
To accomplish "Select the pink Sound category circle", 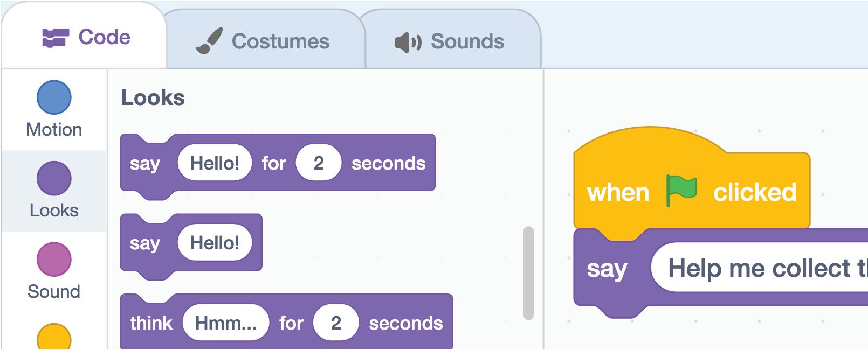I will 54,259.
